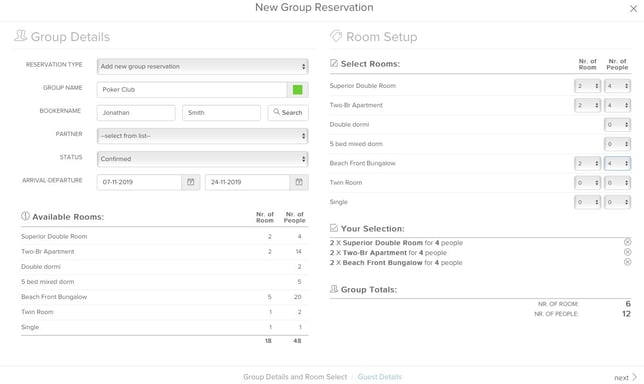
Task: Open the Status dropdown showing Confirmed
Action: click(202, 159)
